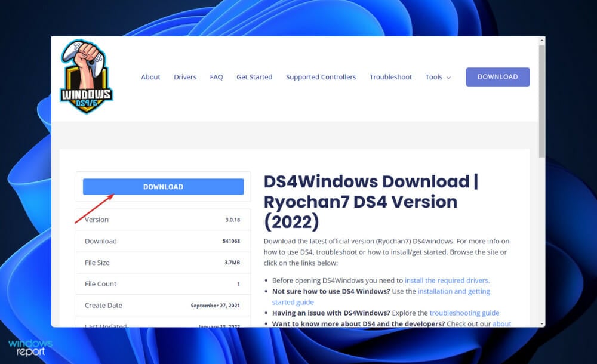Click the DS4Windows fist controller logo
The height and width of the screenshot is (364, 597).
pos(86,76)
